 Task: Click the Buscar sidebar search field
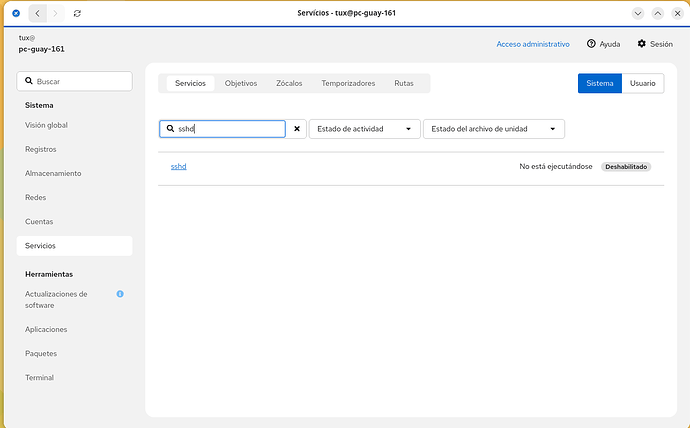74,81
